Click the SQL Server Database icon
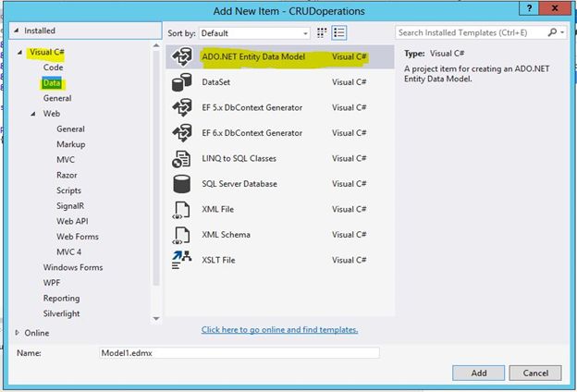 pyautogui.click(x=181, y=184)
